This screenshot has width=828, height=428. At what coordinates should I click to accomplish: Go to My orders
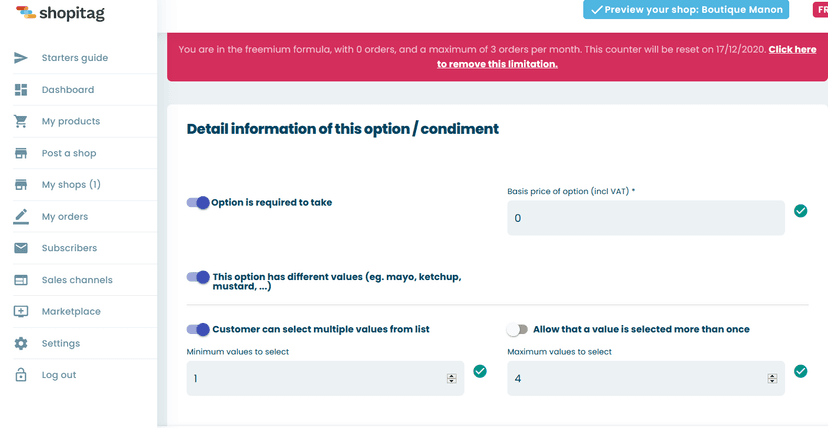pyautogui.click(x=65, y=217)
